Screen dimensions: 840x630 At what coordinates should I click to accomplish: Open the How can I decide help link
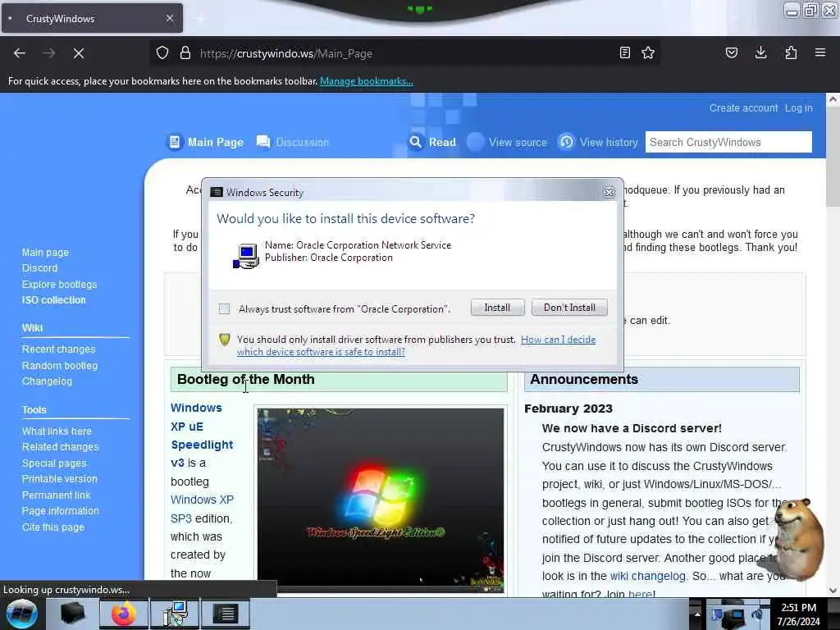point(558,339)
